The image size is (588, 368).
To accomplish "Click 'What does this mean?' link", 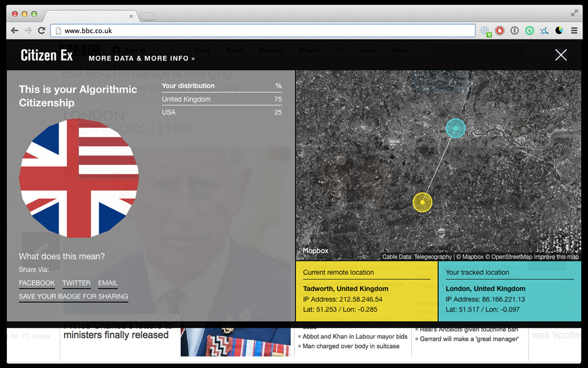I will click(x=62, y=256).
